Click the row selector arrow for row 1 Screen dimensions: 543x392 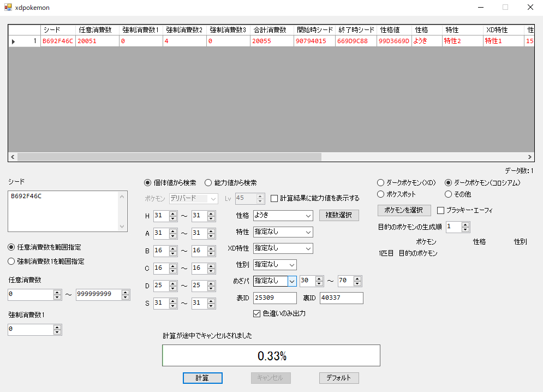pyautogui.click(x=13, y=41)
